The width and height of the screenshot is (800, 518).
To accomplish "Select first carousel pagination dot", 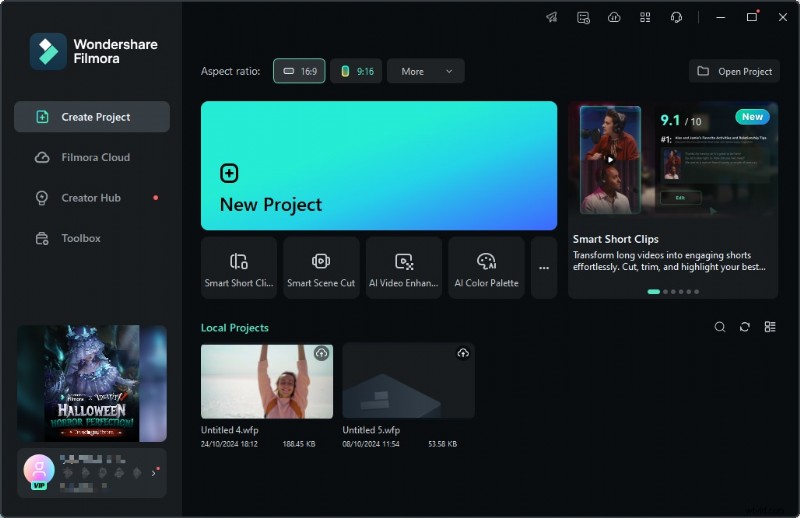I will click(x=654, y=292).
